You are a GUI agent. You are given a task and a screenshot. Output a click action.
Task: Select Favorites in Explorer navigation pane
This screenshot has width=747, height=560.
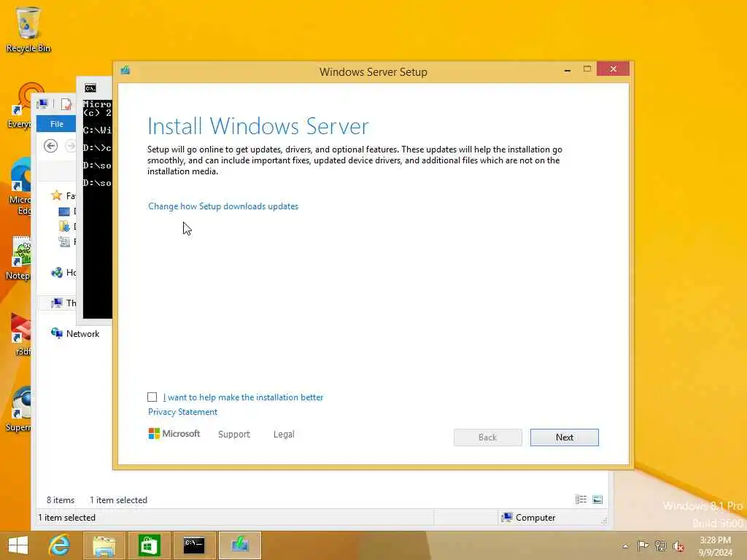[x=64, y=195]
